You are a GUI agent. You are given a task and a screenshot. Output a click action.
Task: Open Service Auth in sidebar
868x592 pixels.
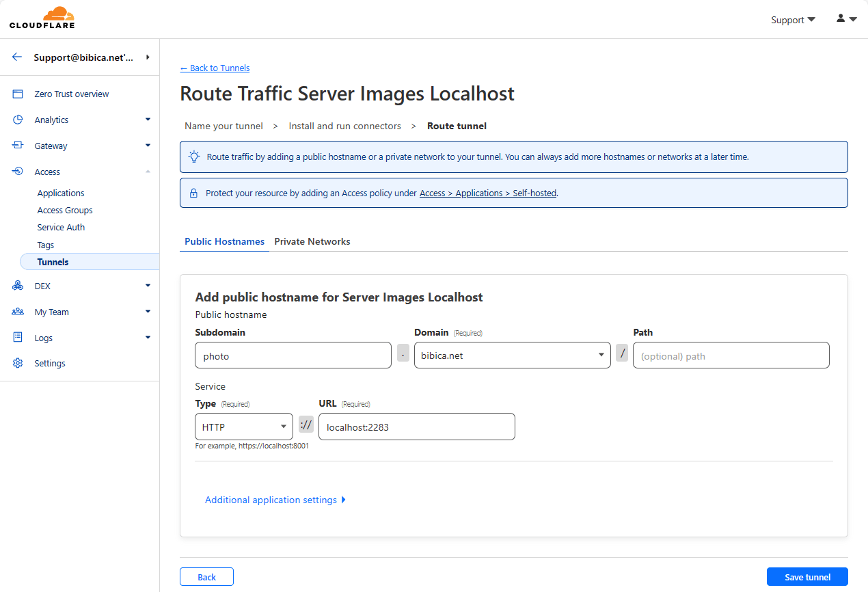(x=61, y=228)
